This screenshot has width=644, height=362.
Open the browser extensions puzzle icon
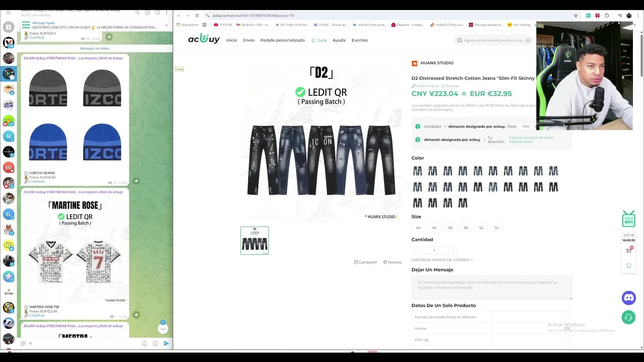click(x=607, y=16)
